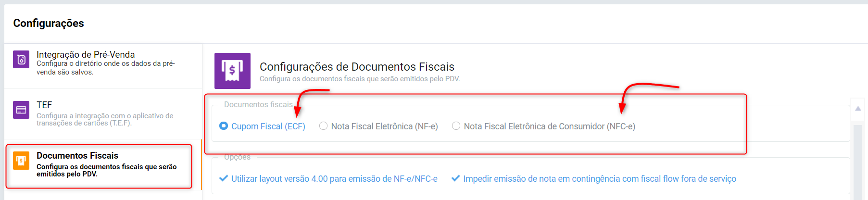Screen dimensions: 868x200
Task: Select the Cupom Fiscal (ECF) radio button
Action: (224, 126)
